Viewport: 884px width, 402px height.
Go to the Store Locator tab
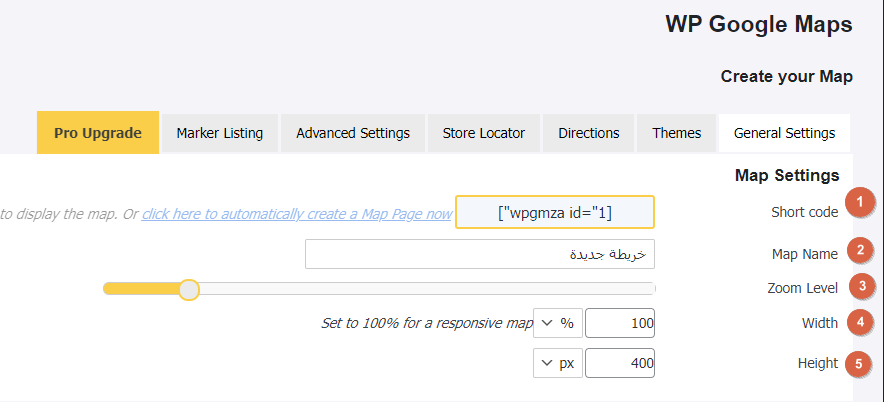pyautogui.click(x=484, y=133)
